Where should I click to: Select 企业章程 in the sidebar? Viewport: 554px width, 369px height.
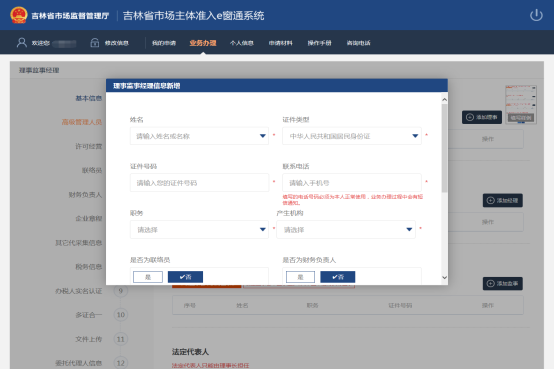(89, 219)
